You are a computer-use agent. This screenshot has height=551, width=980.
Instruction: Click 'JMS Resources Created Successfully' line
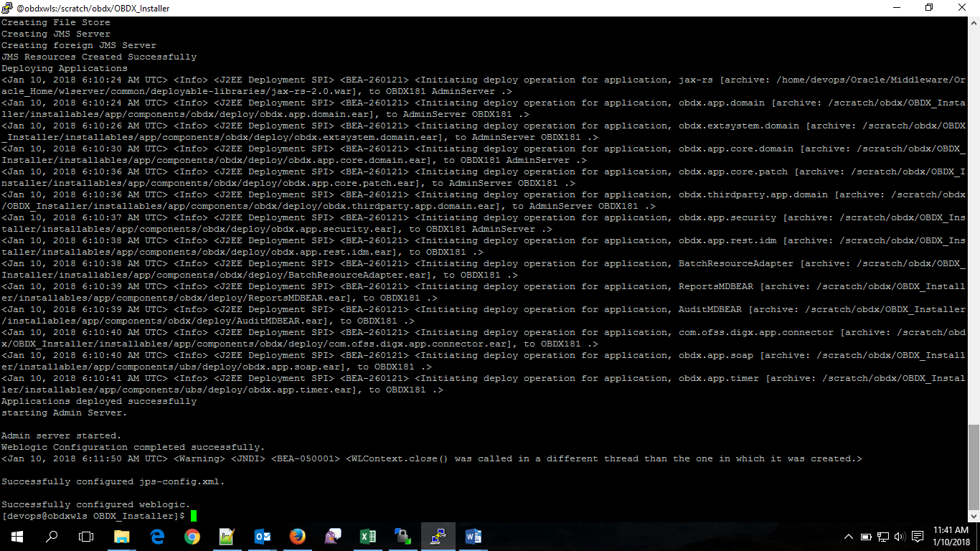click(x=99, y=57)
